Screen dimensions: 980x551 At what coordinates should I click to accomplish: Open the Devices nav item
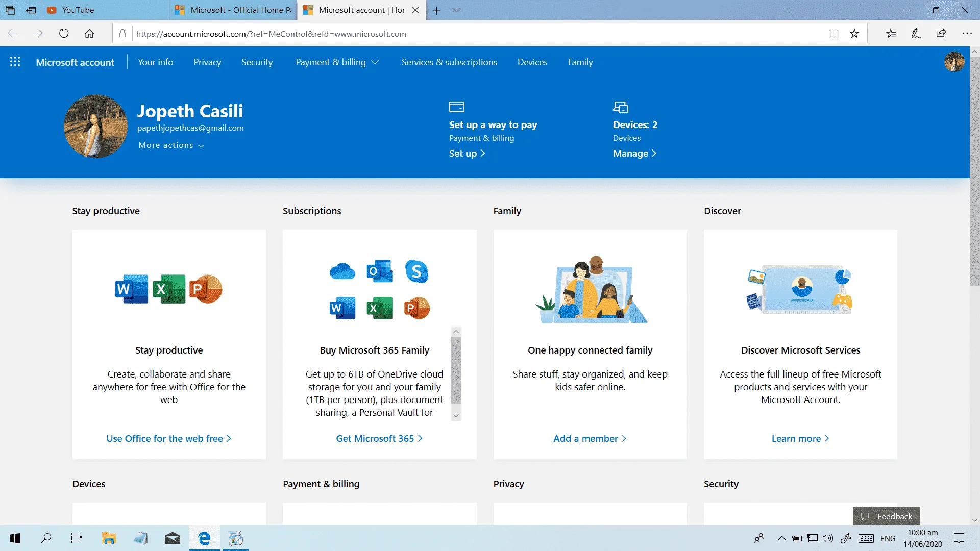pyautogui.click(x=532, y=62)
